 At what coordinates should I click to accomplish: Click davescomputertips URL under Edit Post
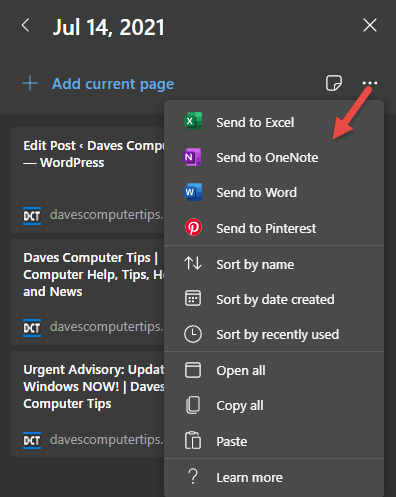click(107, 215)
